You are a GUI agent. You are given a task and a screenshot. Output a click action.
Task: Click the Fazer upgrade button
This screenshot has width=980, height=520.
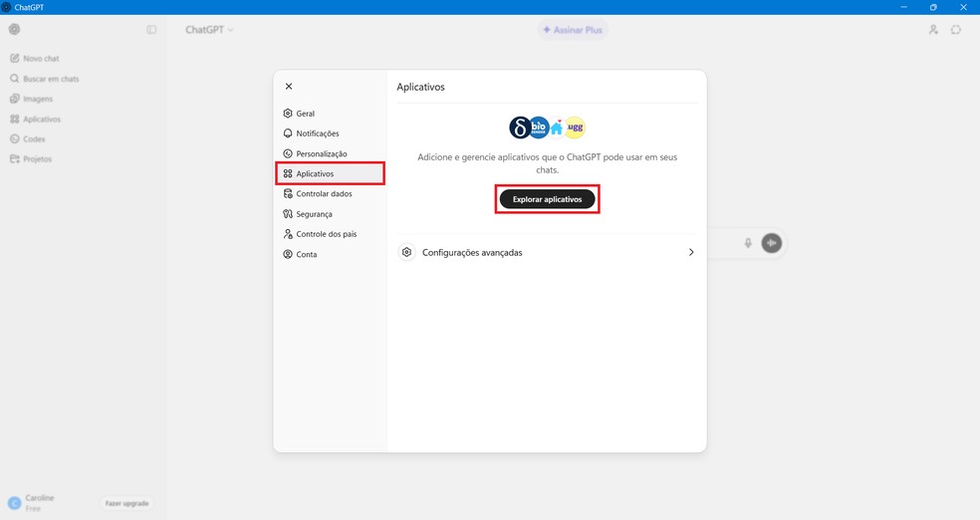[126, 503]
